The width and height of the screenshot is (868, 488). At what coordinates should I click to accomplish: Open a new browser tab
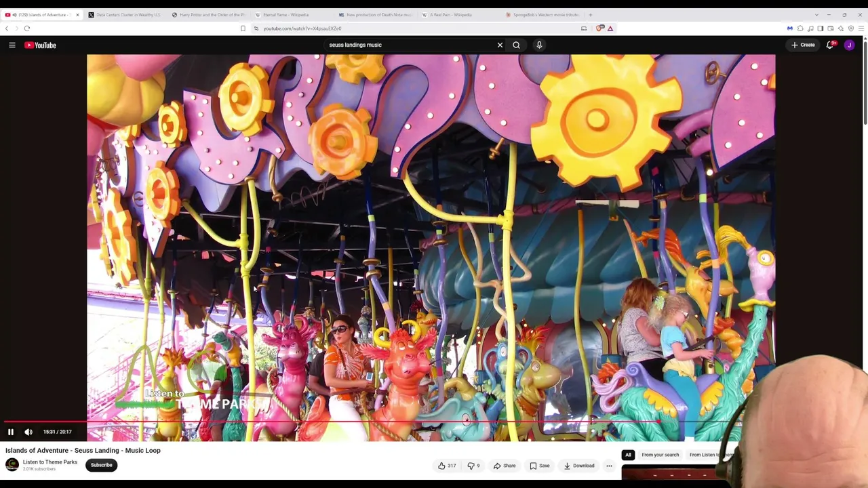pos(591,15)
